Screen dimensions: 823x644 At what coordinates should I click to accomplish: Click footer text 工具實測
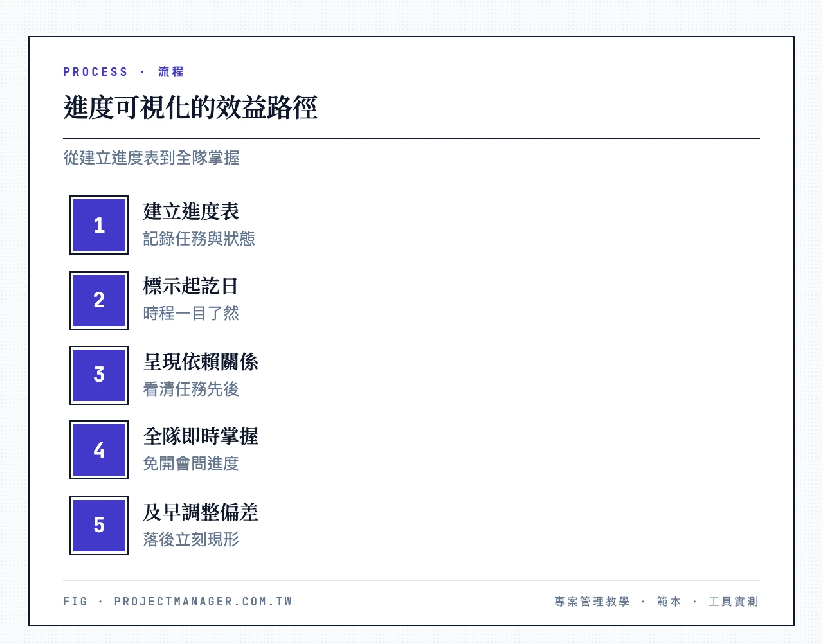tap(734, 602)
